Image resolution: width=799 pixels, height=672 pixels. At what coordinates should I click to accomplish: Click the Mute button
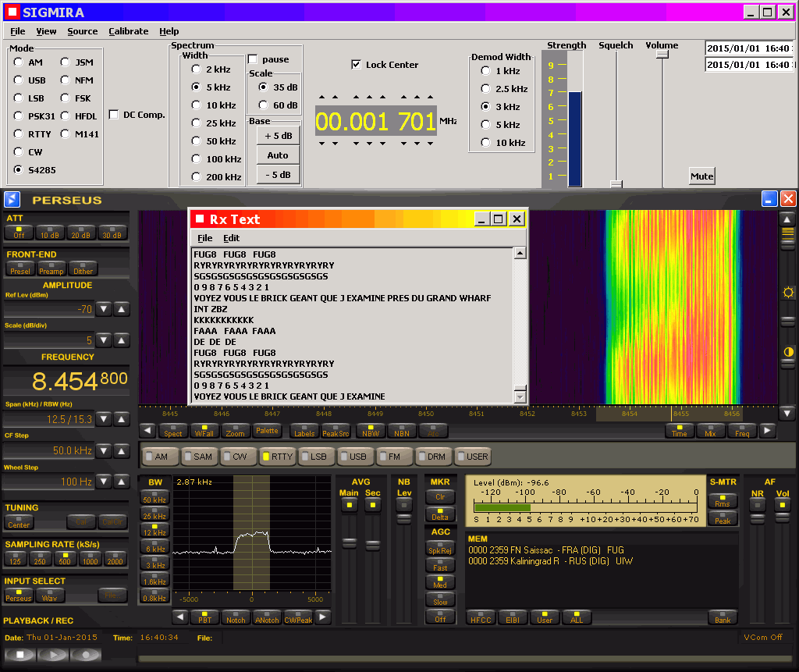point(701,176)
